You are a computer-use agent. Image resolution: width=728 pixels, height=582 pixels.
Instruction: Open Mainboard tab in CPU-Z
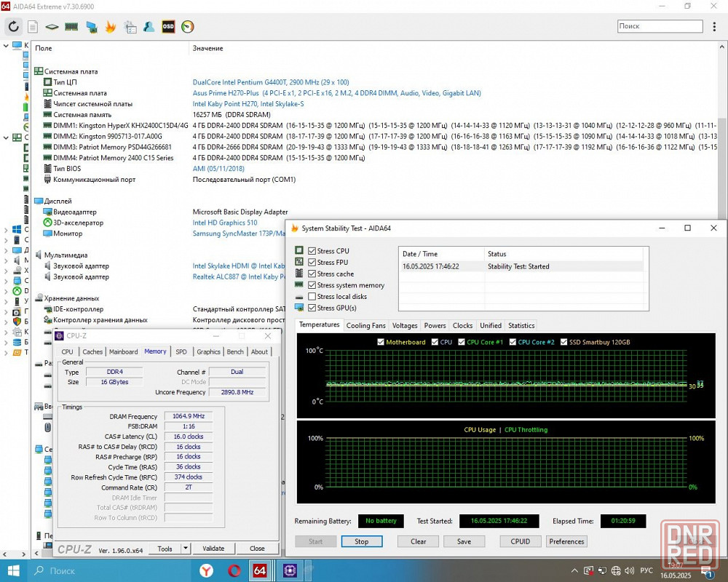pyautogui.click(x=124, y=352)
